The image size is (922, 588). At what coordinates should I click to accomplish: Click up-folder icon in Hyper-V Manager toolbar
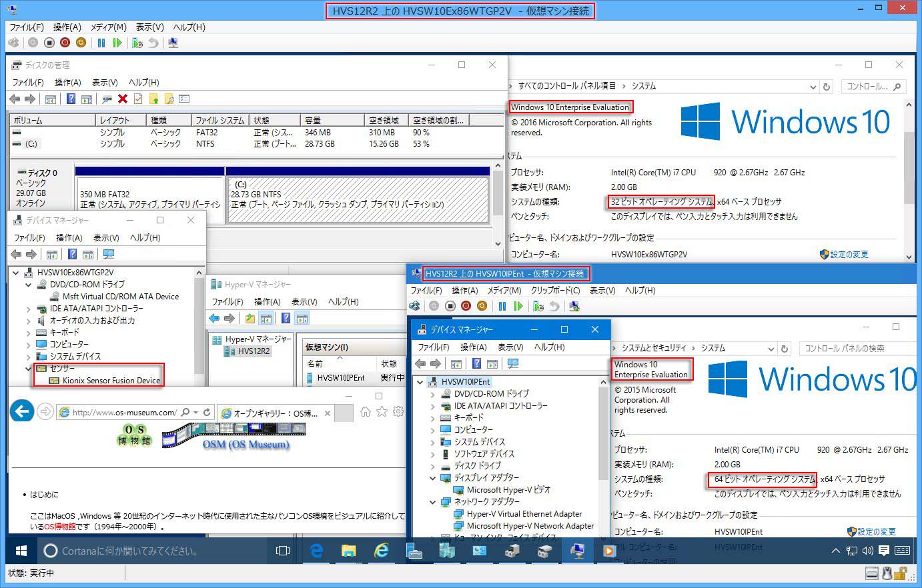point(250,318)
